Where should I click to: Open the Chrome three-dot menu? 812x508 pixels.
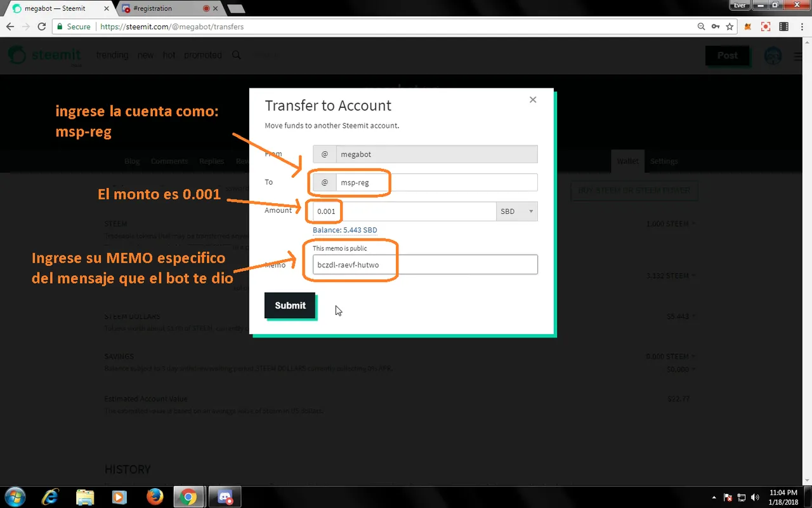tap(802, 27)
